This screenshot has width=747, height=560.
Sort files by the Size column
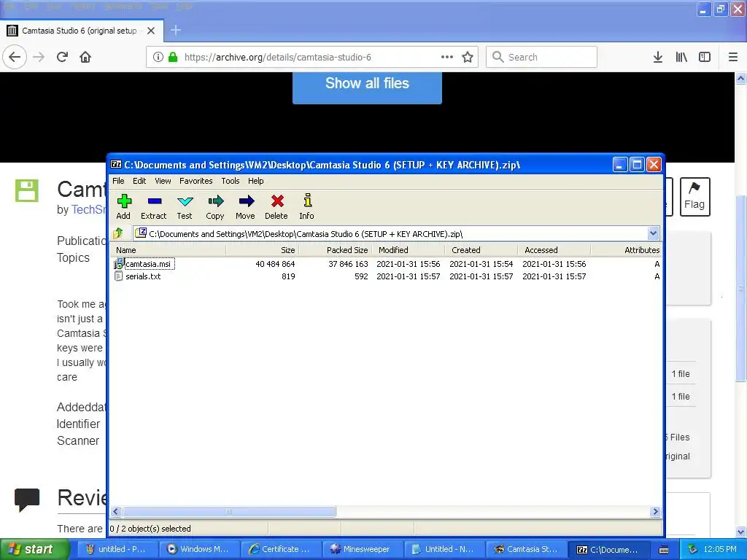[x=263, y=250]
